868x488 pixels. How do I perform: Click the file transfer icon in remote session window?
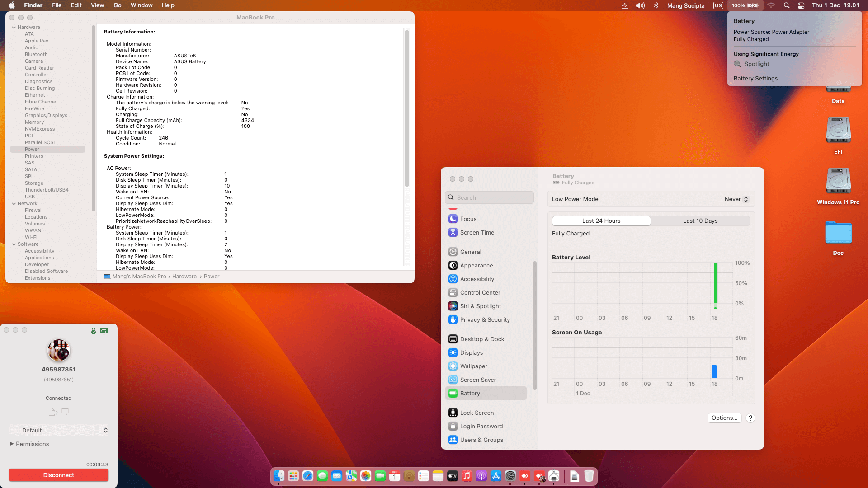(x=53, y=412)
